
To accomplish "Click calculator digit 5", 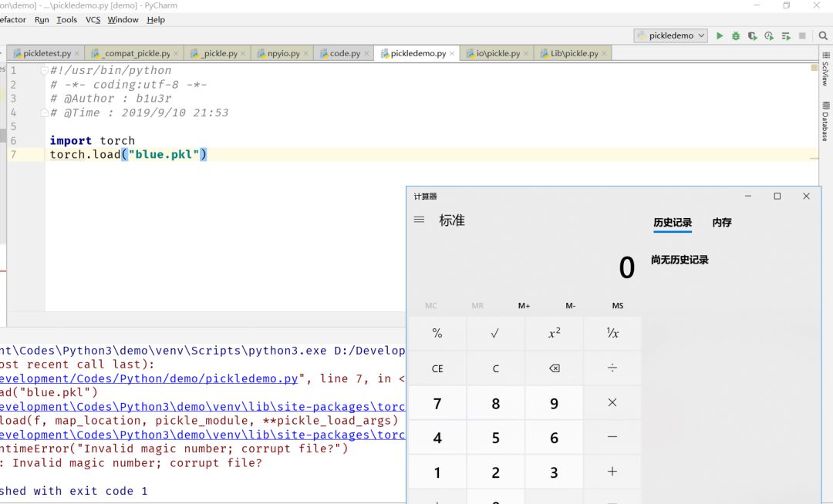I will point(495,438).
